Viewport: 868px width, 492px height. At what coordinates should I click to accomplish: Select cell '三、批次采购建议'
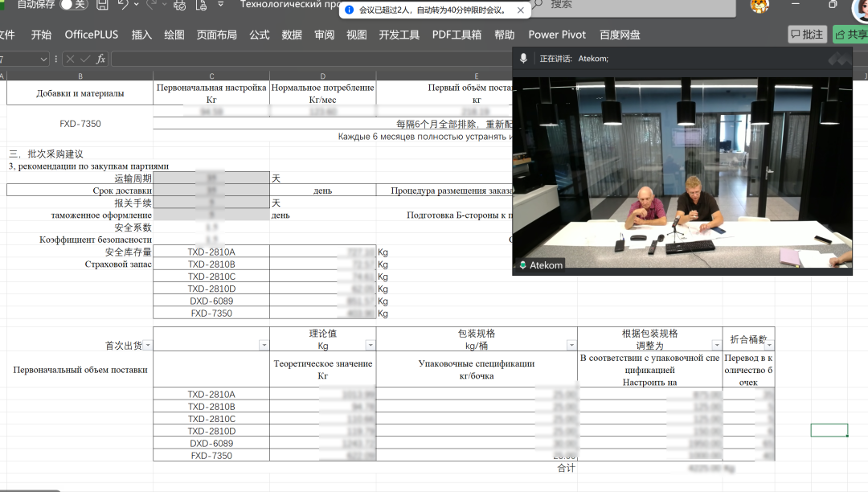tap(46, 154)
